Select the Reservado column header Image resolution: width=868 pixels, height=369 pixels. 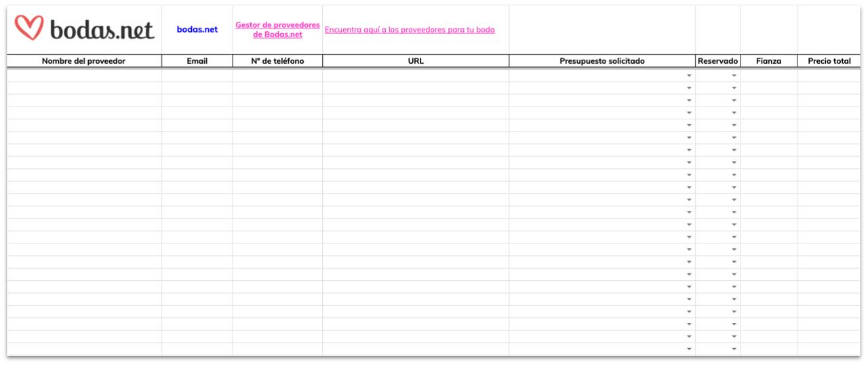tap(717, 61)
